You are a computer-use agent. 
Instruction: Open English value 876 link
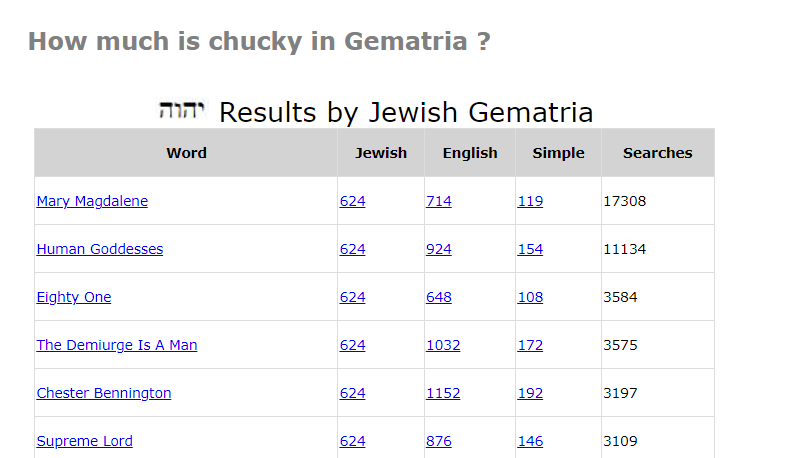click(x=439, y=441)
